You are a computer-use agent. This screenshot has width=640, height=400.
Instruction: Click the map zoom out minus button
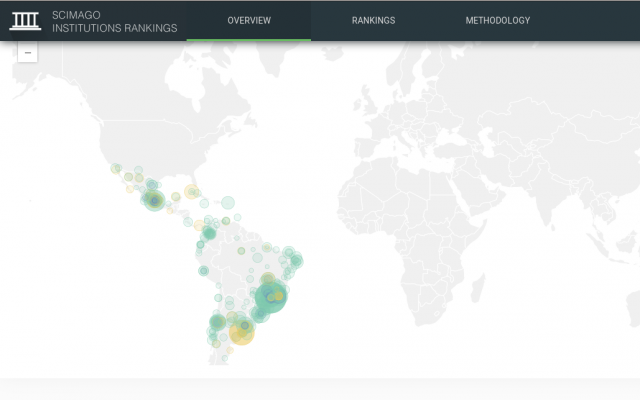click(x=28, y=52)
